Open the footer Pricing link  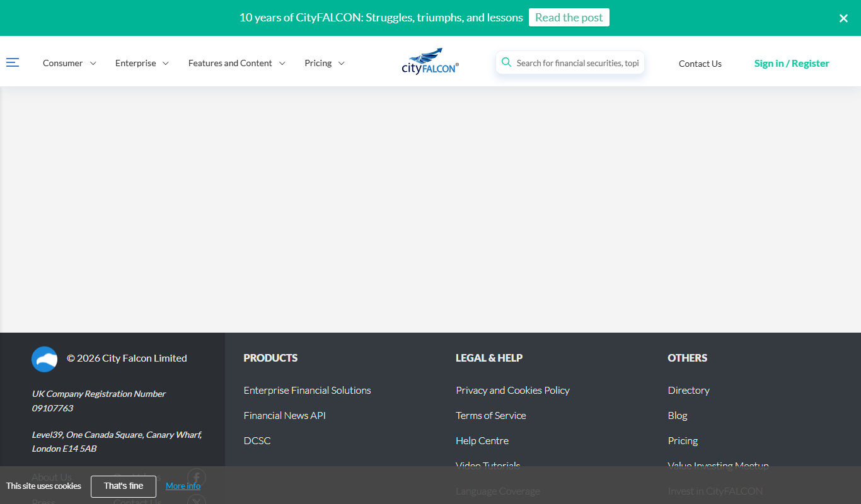click(x=683, y=441)
